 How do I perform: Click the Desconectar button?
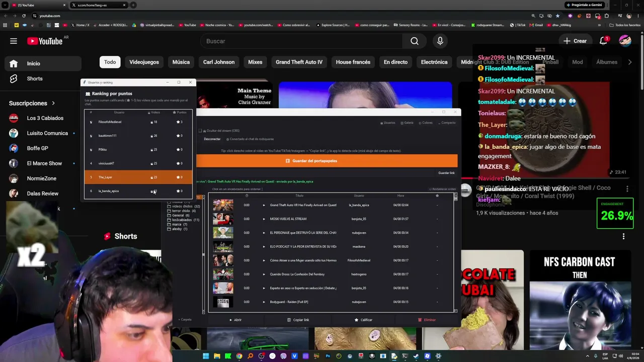click(212, 139)
